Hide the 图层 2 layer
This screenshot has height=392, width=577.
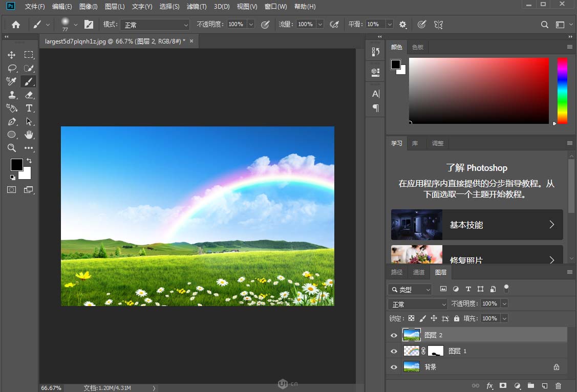click(394, 335)
